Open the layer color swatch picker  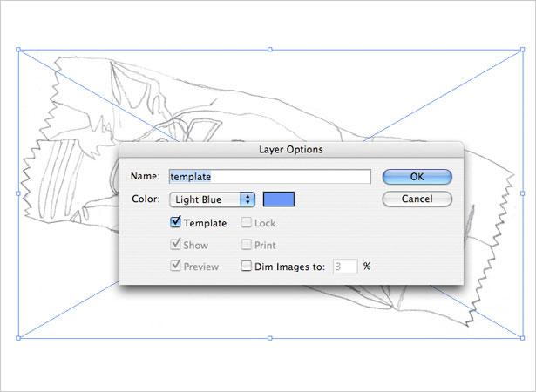click(279, 199)
